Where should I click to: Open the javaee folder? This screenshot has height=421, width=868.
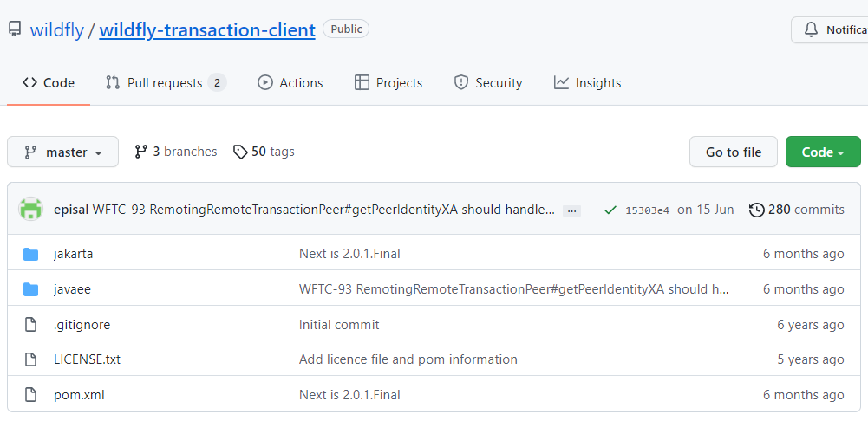pos(72,289)
